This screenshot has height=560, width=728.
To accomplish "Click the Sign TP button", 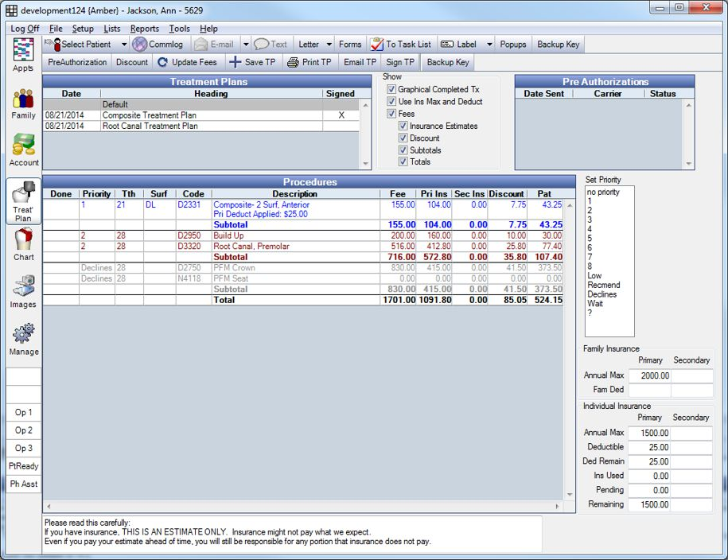I will click(400, 61).
